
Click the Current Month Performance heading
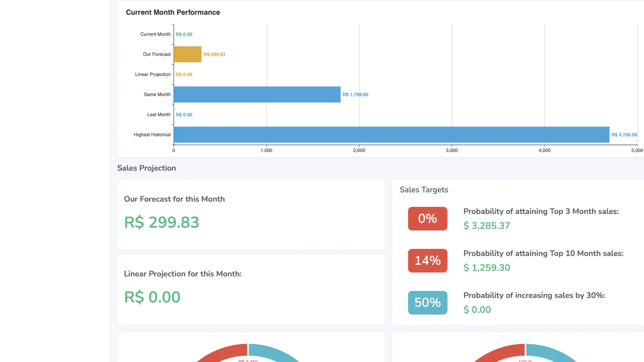[x=173, y=12]
